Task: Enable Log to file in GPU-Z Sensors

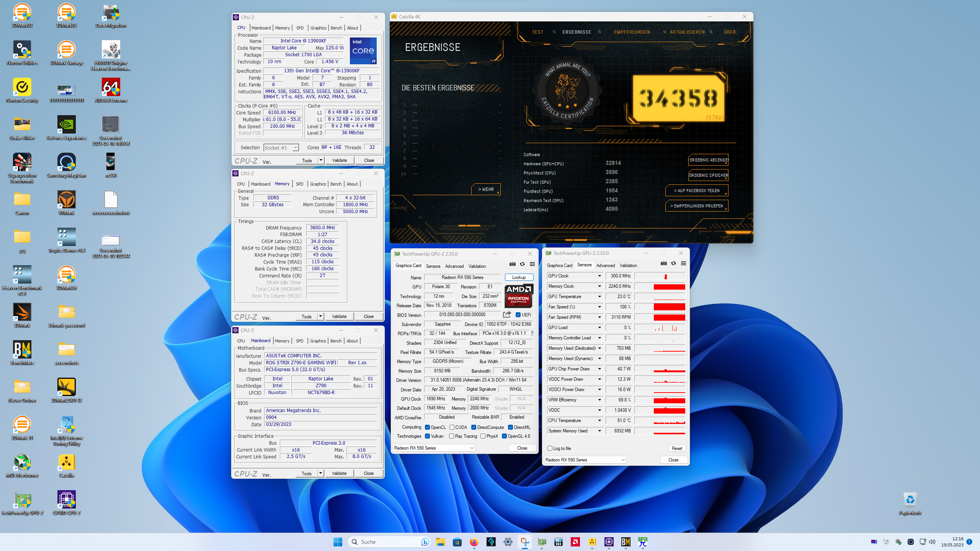Action: coord(550,448)
